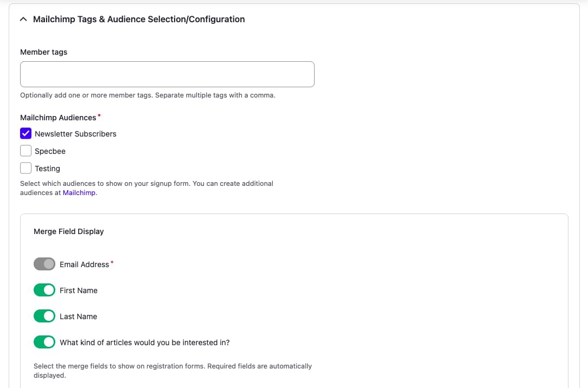588x388 pixels.
Task: Click the Testing label text
Action: pos(47,169)
